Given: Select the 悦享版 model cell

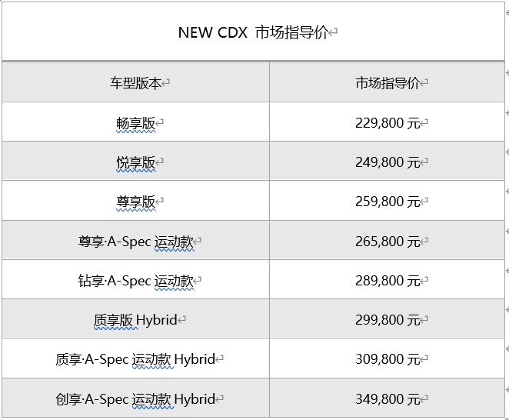Looking at the screenshot, I should click(135, 161).
